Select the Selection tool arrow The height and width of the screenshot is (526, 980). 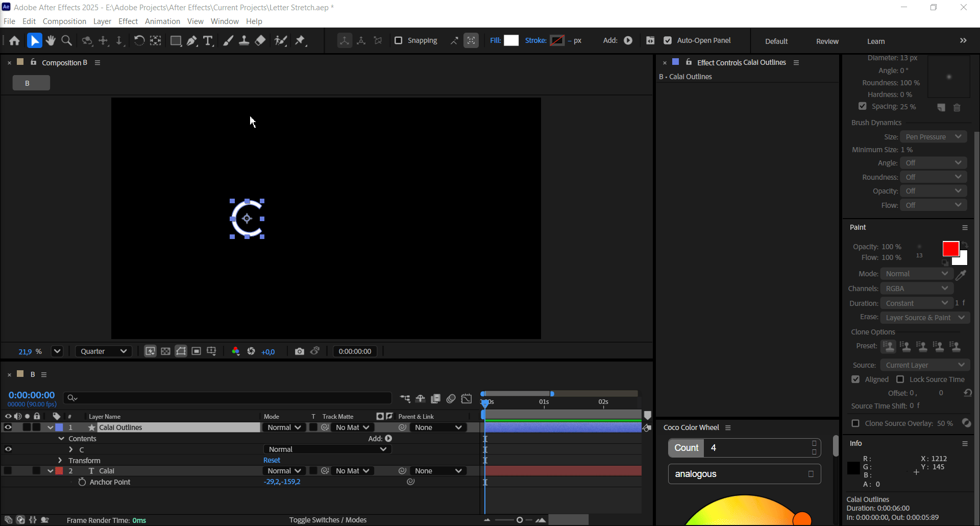(x=34, y=41)
